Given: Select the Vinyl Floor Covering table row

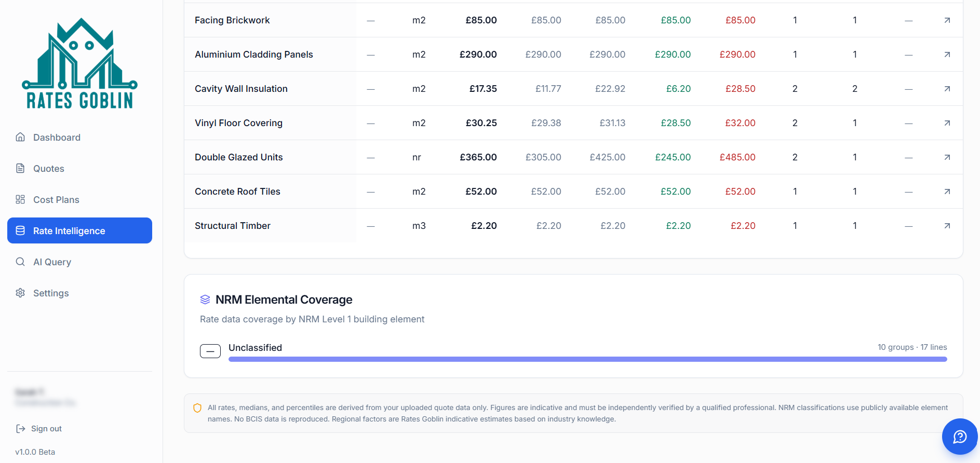Looking at the screenshot, I should click(238, 123).
